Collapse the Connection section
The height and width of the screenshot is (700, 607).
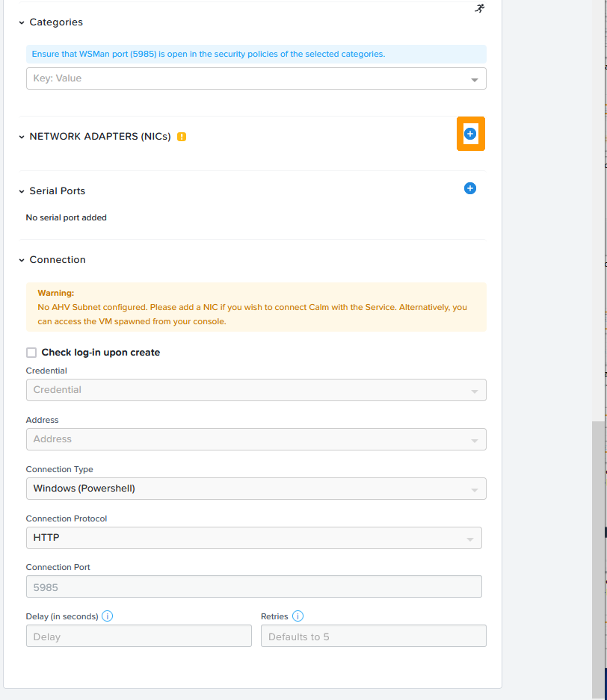coord(22,260)
